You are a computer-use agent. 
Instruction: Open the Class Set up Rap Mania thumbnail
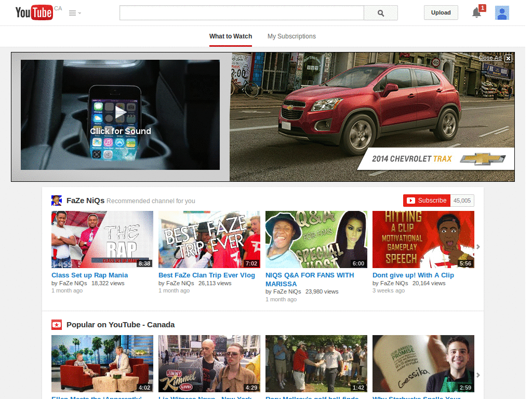click(x=102, y=240)
